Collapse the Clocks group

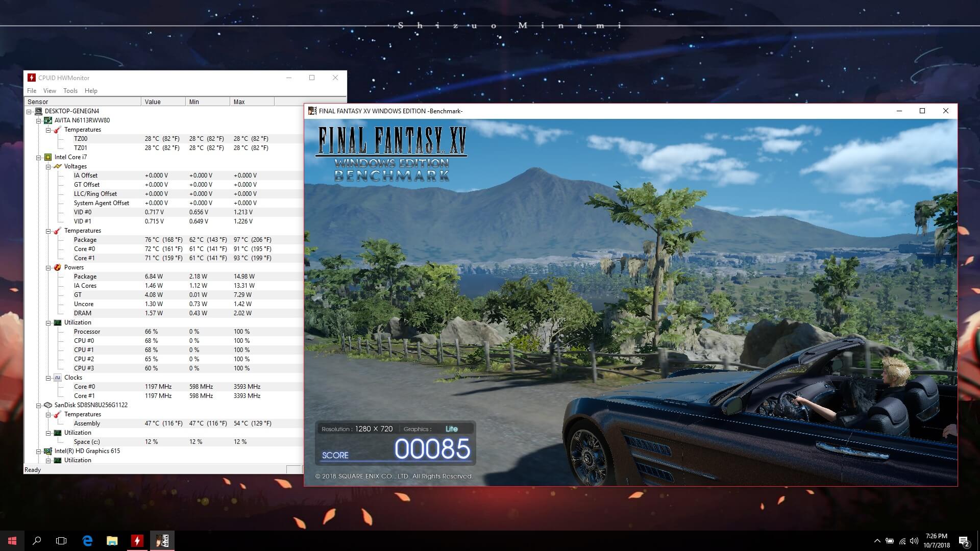(48, 378)
